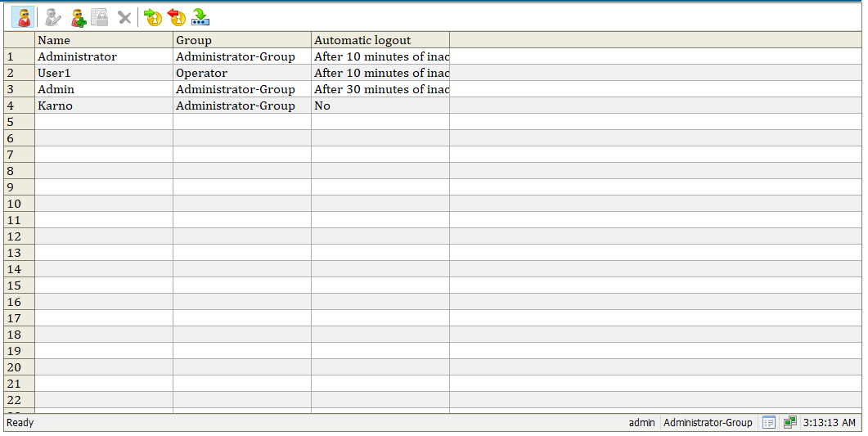868x436 pixels.
Task: Click the edit user pencil icon
Action: [x=53, y=17]
